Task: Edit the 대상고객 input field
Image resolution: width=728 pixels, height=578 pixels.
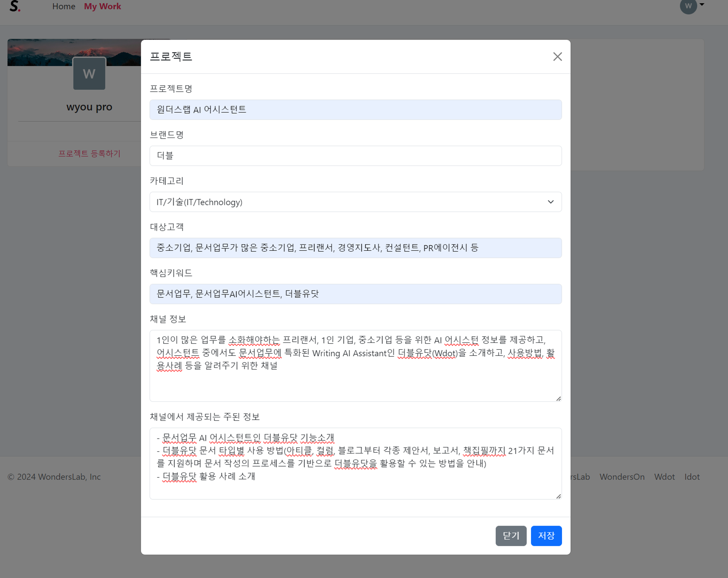Action: point(355,248)
